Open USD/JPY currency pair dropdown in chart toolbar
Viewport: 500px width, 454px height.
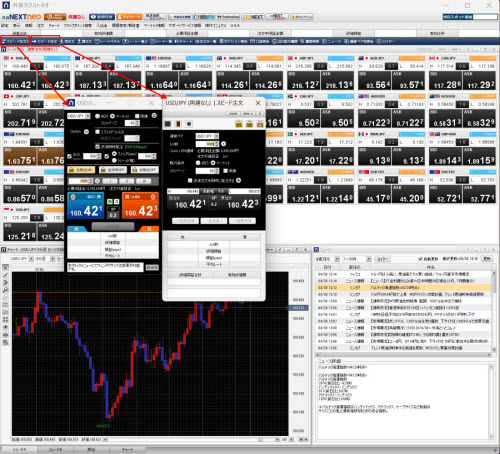coord(22,259)
